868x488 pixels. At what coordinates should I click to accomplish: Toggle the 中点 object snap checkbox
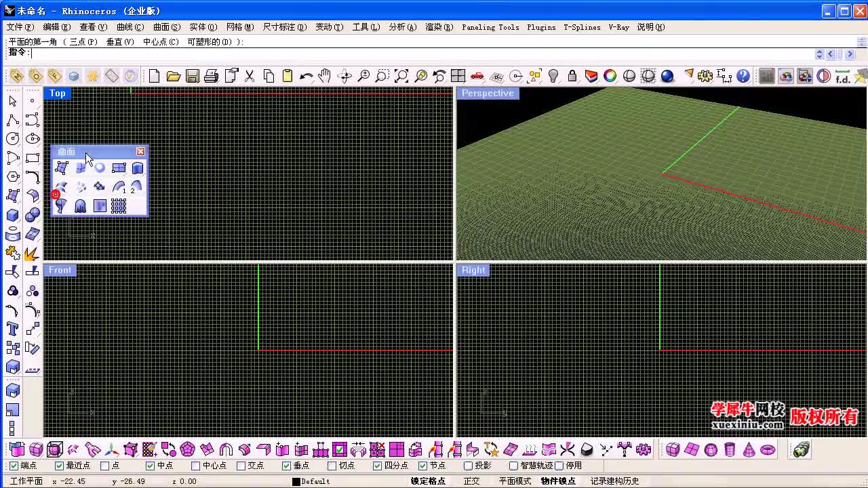click(x=150, y=466)
